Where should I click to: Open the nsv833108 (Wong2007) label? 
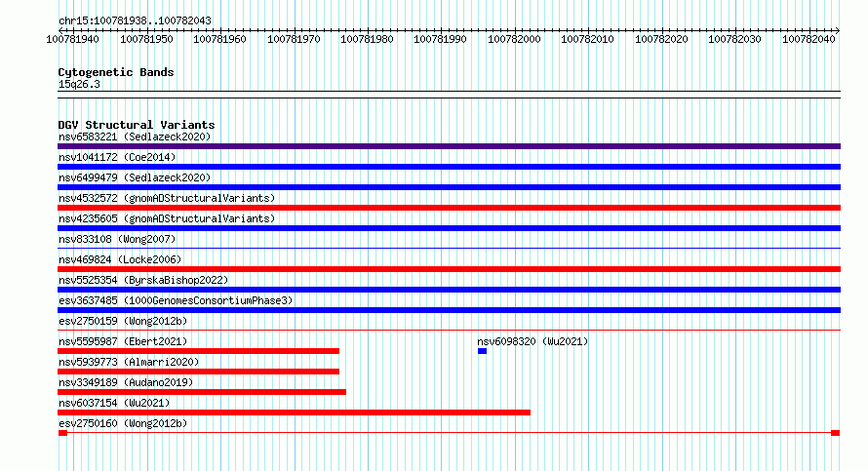[117, 239]
